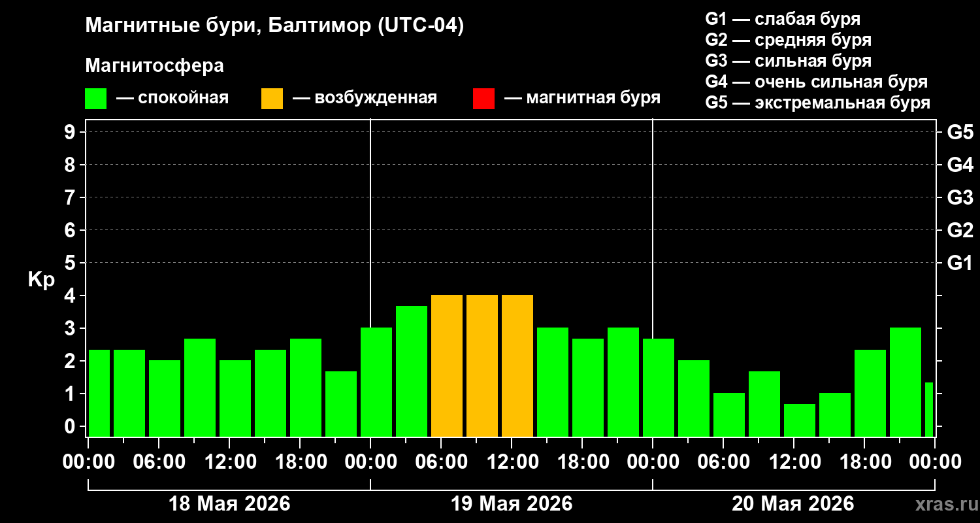Screen dimensions: 980x523
Task: Click the G1 storm level label on right axis
Action: pos(960,263)
